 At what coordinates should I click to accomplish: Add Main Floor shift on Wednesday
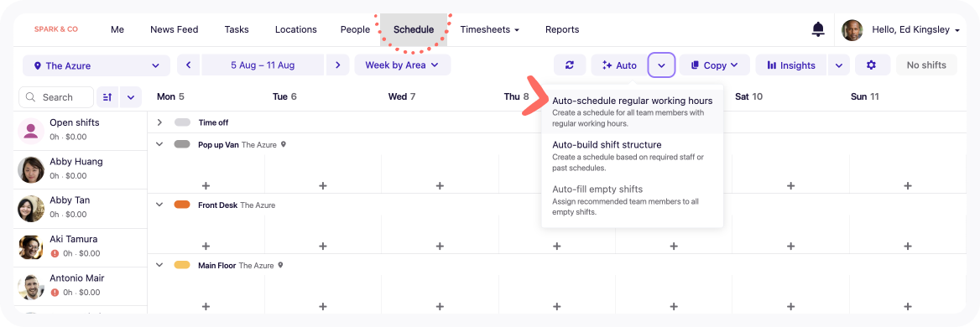click(x=440, y=306)
